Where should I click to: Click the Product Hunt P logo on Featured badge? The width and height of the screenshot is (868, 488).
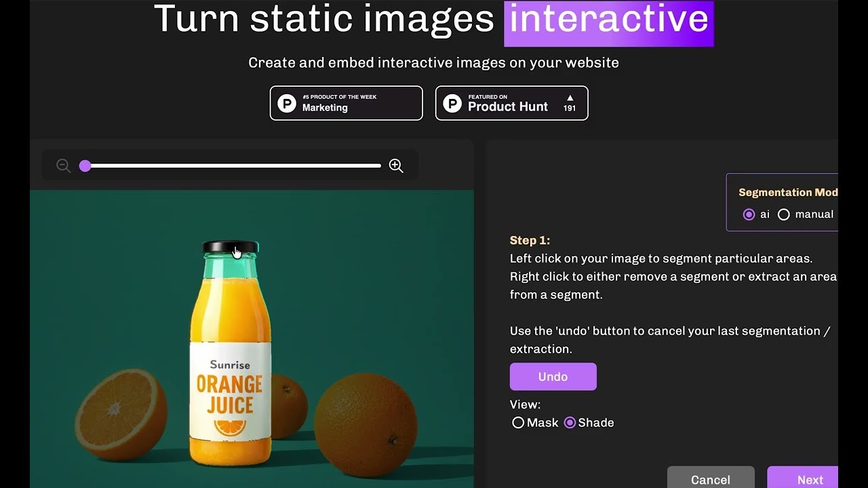pos(452,103)
